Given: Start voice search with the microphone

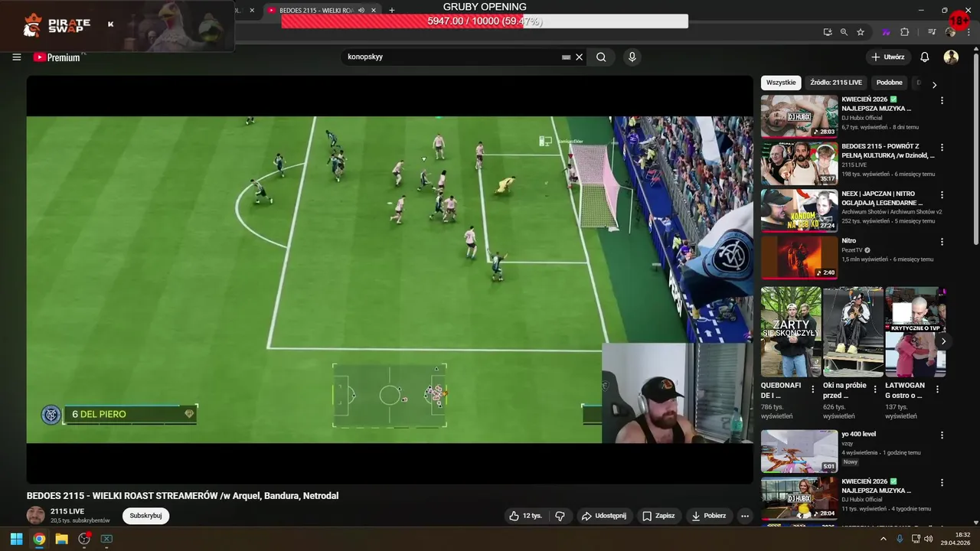Looking at the screenshot, I should click(632, 57).
